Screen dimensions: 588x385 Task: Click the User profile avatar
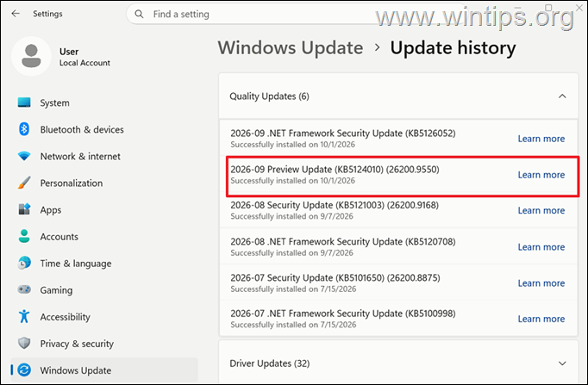pyautogui.click(x=31, y=56)
